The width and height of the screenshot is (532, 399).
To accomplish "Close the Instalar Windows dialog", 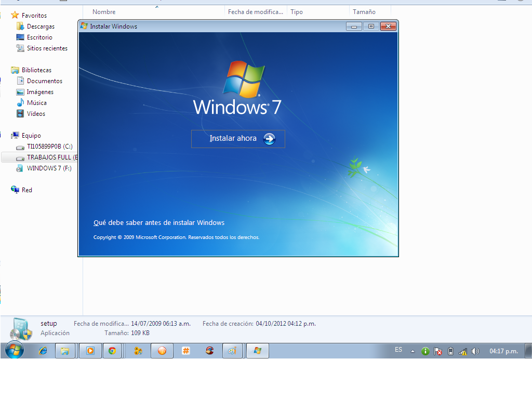I will (388, 26).
